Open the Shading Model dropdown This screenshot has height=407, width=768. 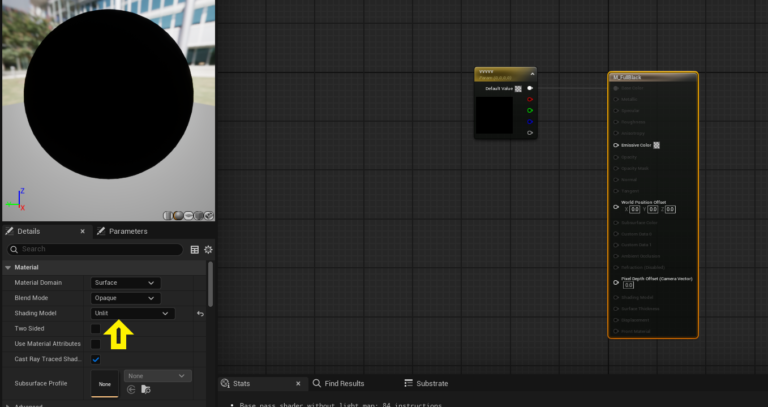(x=132, y=313)
